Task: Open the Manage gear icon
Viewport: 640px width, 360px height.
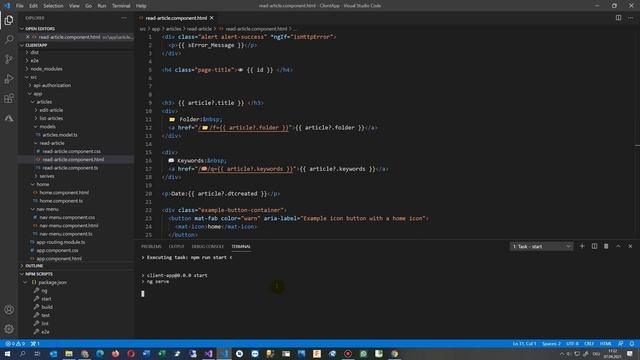Action: point(9,329)
